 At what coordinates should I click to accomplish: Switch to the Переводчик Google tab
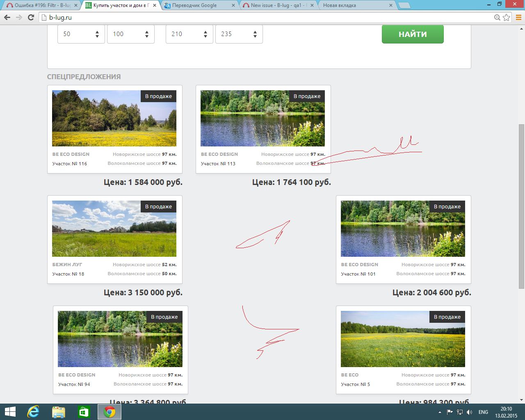197,5
